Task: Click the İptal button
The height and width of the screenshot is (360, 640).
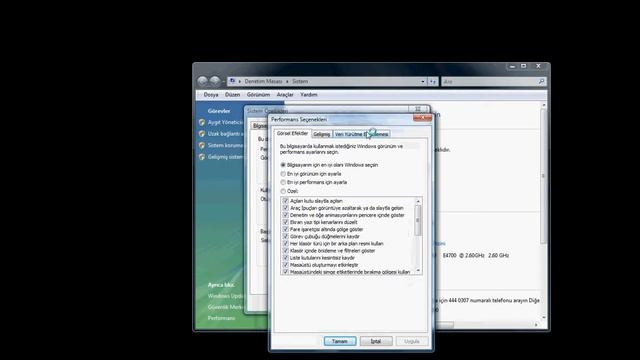Action: pyautogui.click(x=376, y=341)
